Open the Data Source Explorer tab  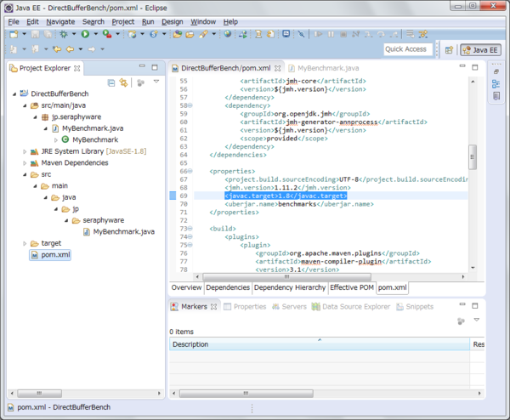point(351,307)
